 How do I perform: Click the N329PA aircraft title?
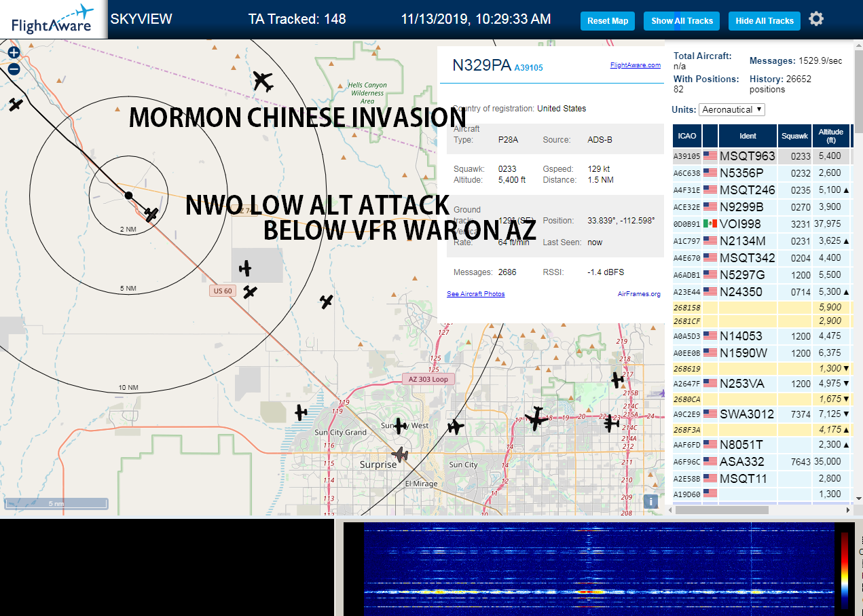481,65
